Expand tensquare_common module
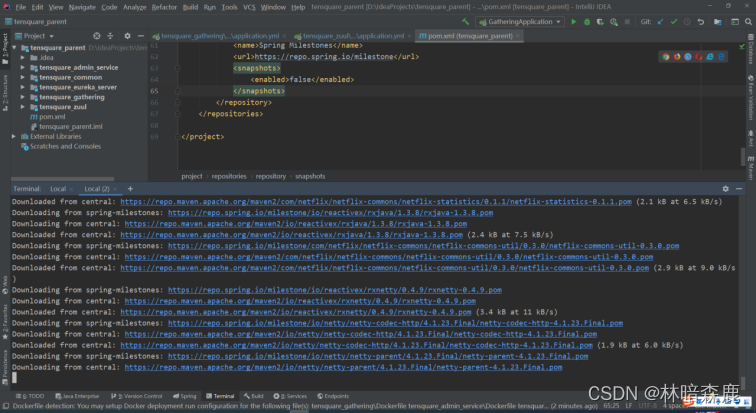 click(23, 77)
